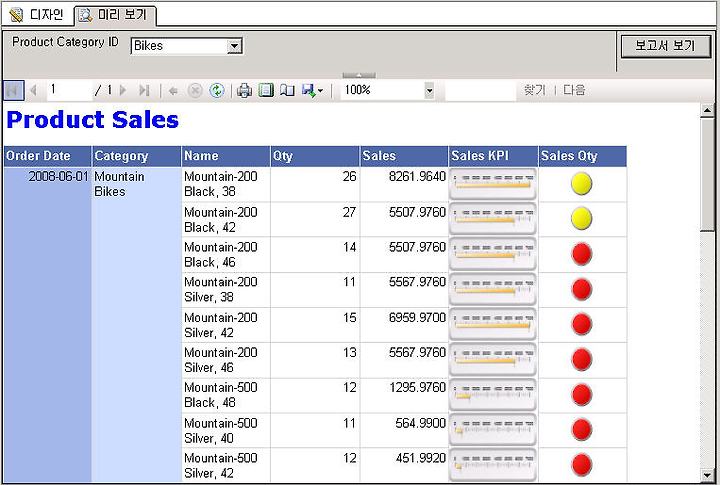The image size is (720, 485).
Task: Open zoom 100% dropdown
Action: [x=429, y=90]
